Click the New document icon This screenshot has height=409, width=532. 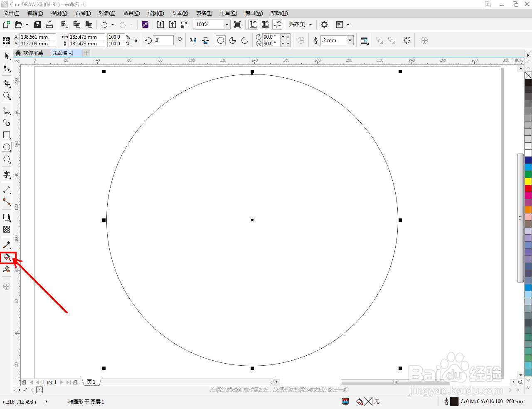click(7, 25)
